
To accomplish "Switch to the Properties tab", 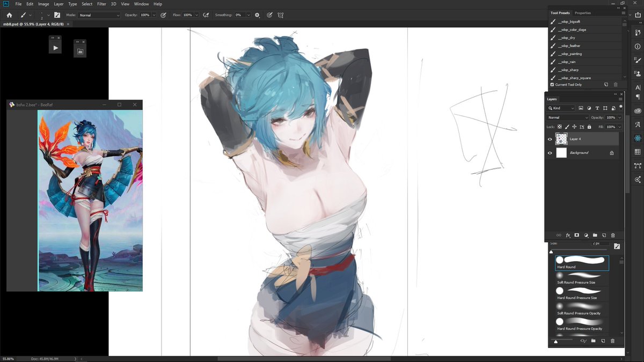I will [582, 13].
